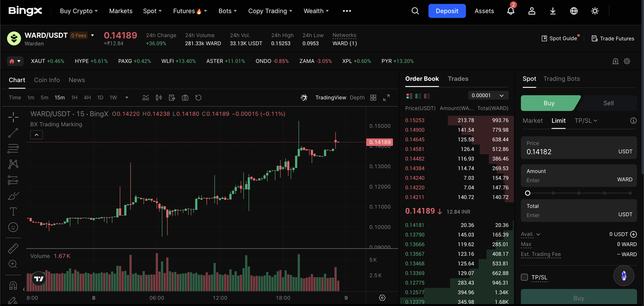Switch to the Sell side toggle

pyautogui.click(x=608, y=103)
